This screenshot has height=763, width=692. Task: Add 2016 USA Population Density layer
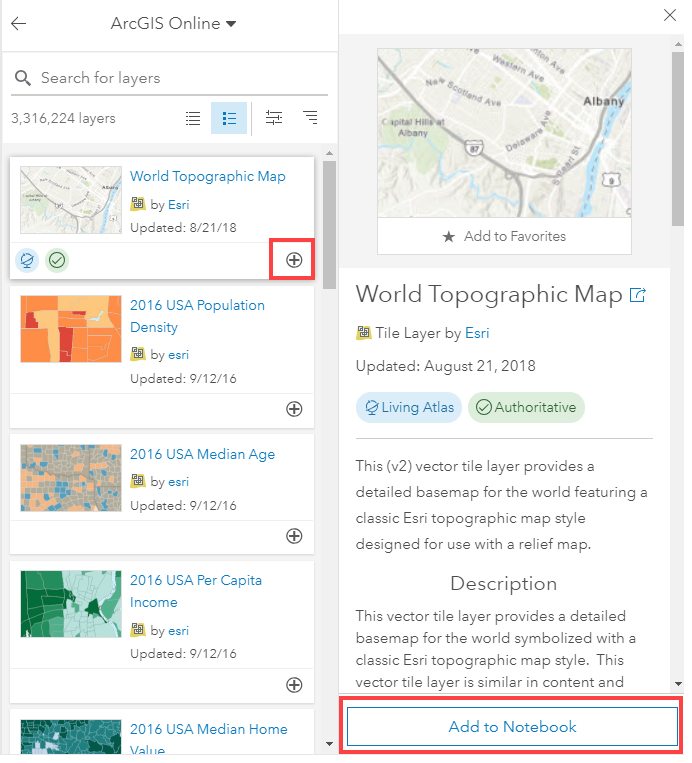point(294,408)
